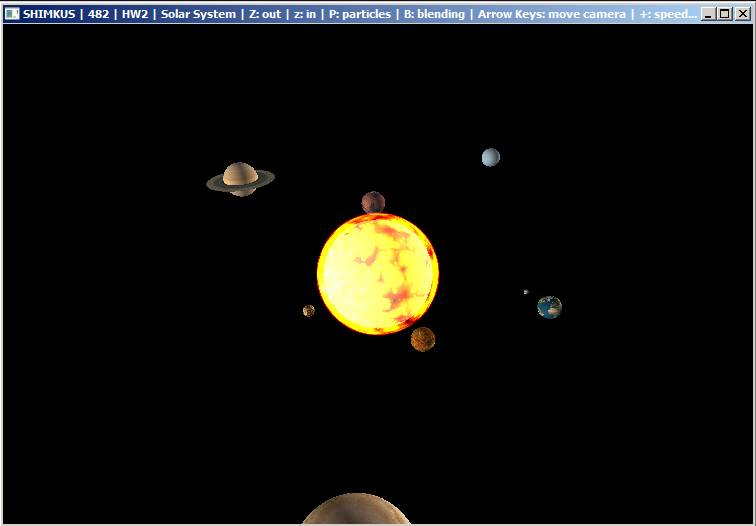
Task: Click the blue and green Earth
Action: tap(549, 307)
